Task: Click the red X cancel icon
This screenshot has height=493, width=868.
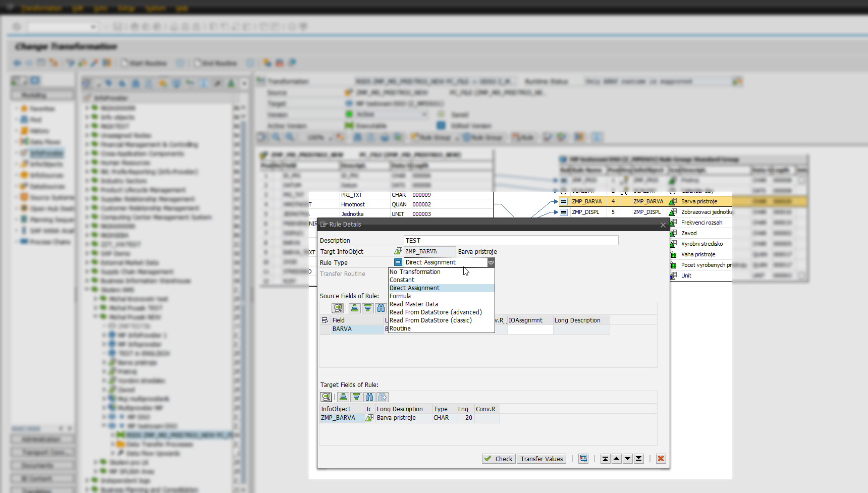Action: tap(661, 459)
